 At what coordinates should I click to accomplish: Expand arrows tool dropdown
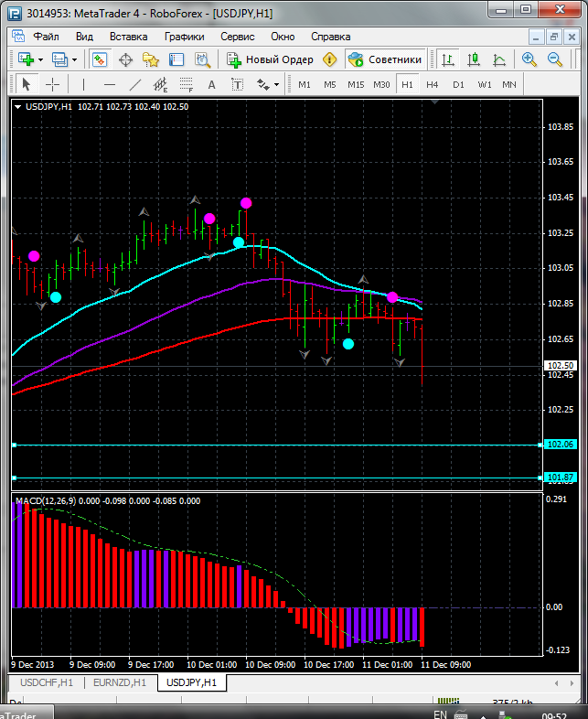(x=276, y=84)
